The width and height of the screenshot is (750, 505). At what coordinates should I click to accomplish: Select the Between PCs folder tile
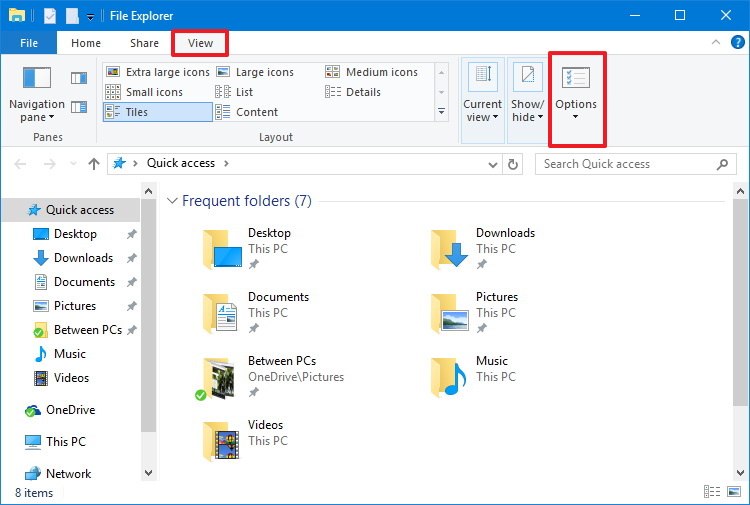pyautogui.click(x=270, y=377)
